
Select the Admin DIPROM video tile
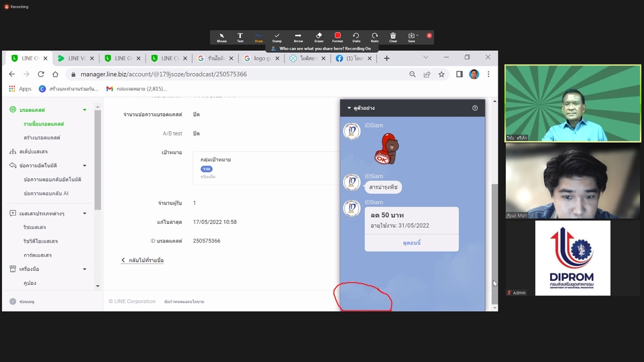coord(572,258)
